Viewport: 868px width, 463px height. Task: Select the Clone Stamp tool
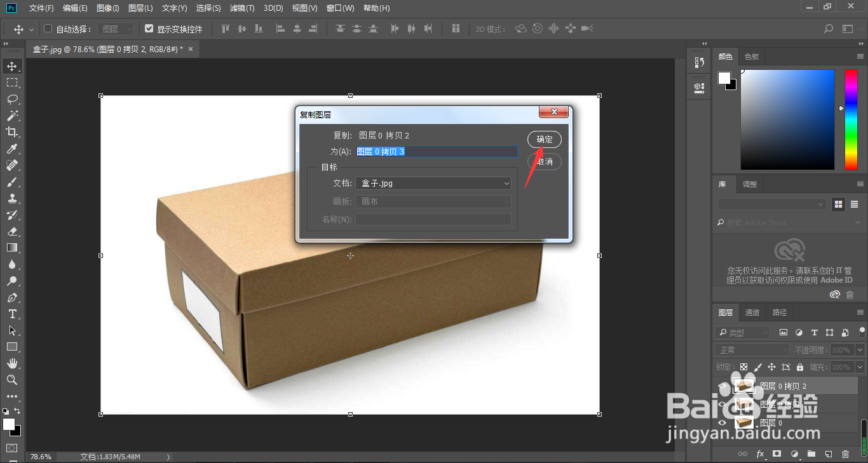coord(11,198)
